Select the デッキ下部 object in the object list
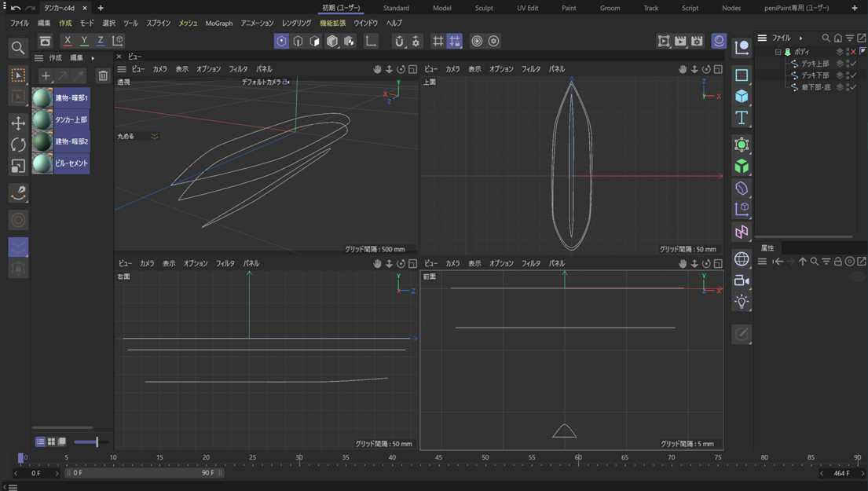 (815, 75)
